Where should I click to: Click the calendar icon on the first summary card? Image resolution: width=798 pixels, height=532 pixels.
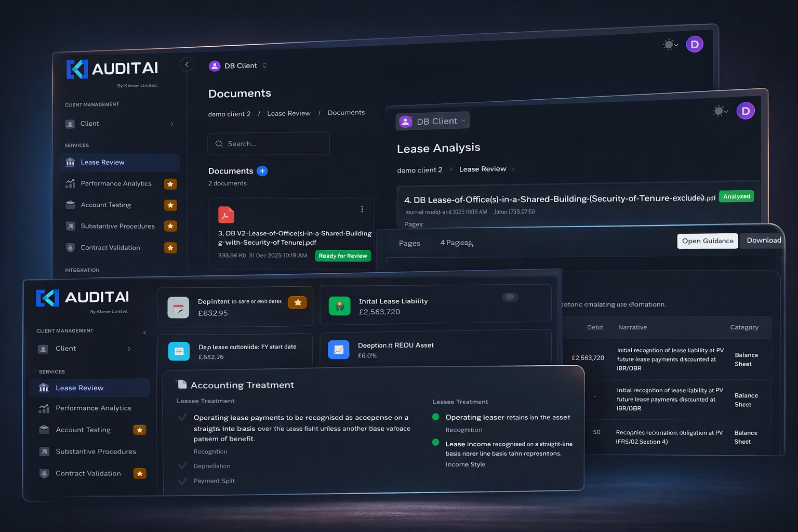pyautogui.click(x=178, y=308)
